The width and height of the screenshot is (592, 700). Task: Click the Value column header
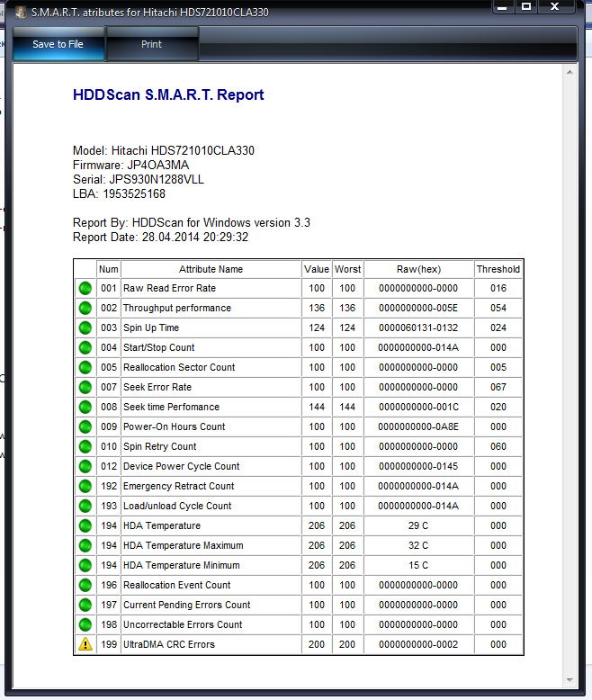click(317, 269)
